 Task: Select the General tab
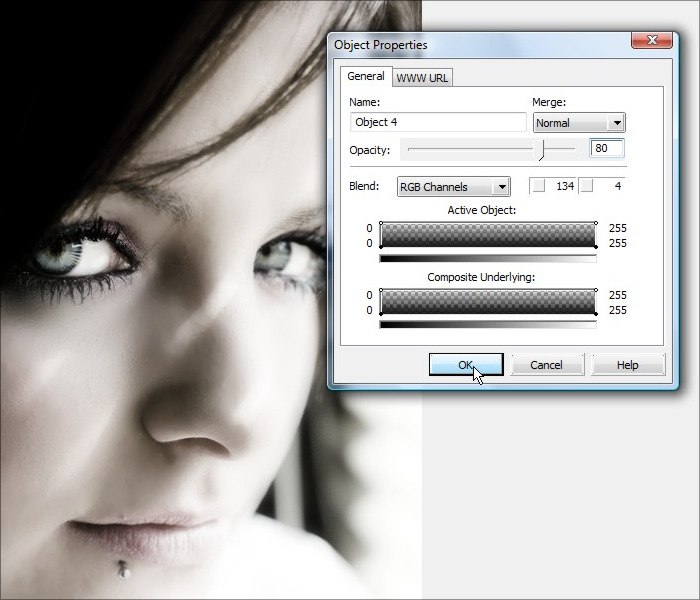pyautogui.click(x=366, y=77)
